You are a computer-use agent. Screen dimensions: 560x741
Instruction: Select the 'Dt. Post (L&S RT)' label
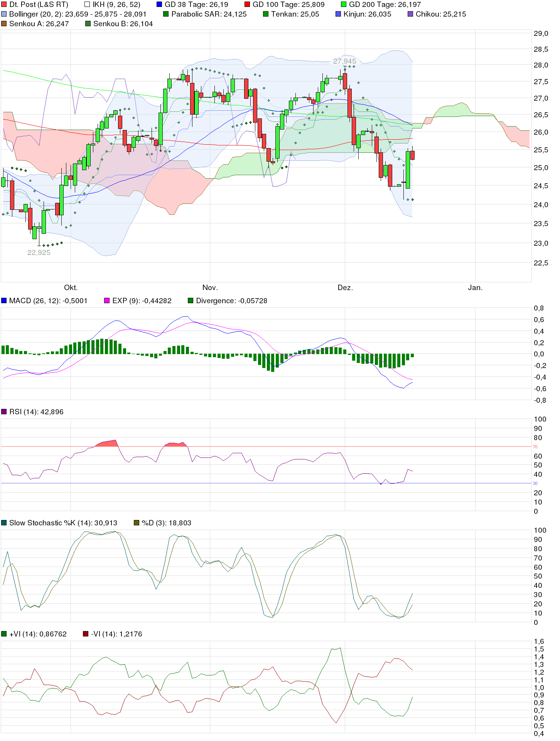tap(39, 5)
